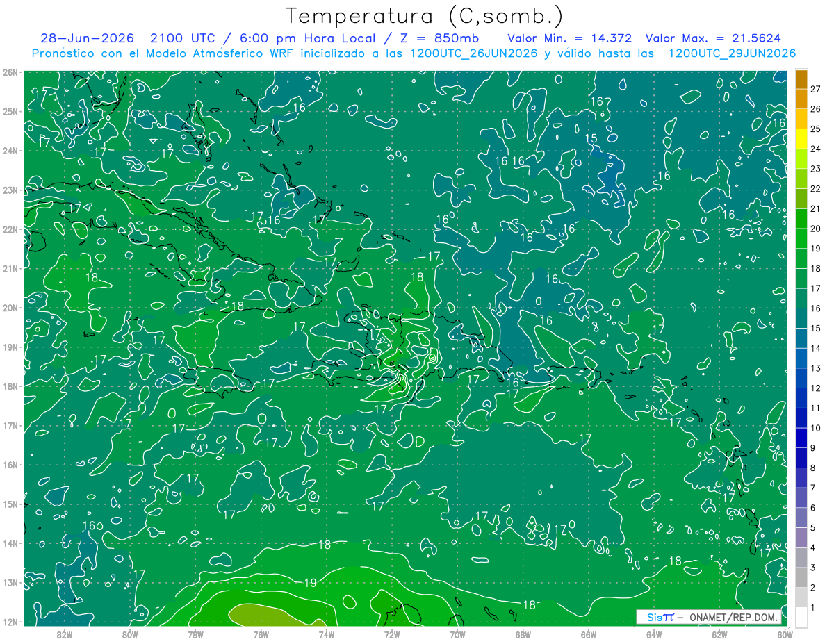Click legend value '27' on color bar
The height and width of the screenshot is (644, 834).
(x=815, y=89)
